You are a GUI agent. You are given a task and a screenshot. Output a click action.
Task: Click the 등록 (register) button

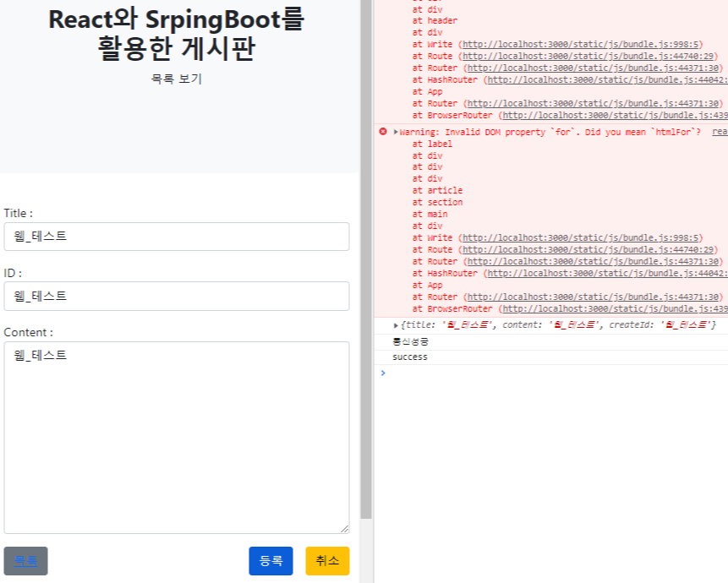point(271,561)
